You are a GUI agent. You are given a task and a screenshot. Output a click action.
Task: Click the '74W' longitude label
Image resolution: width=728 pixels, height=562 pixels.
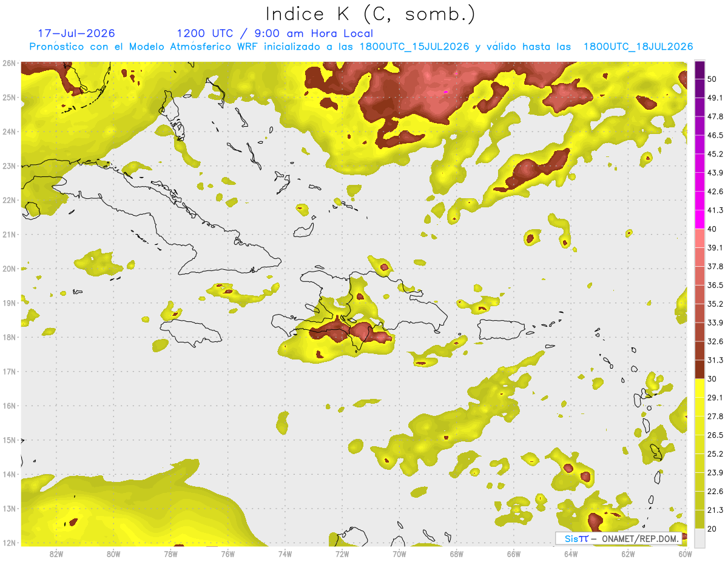point(285,554)
